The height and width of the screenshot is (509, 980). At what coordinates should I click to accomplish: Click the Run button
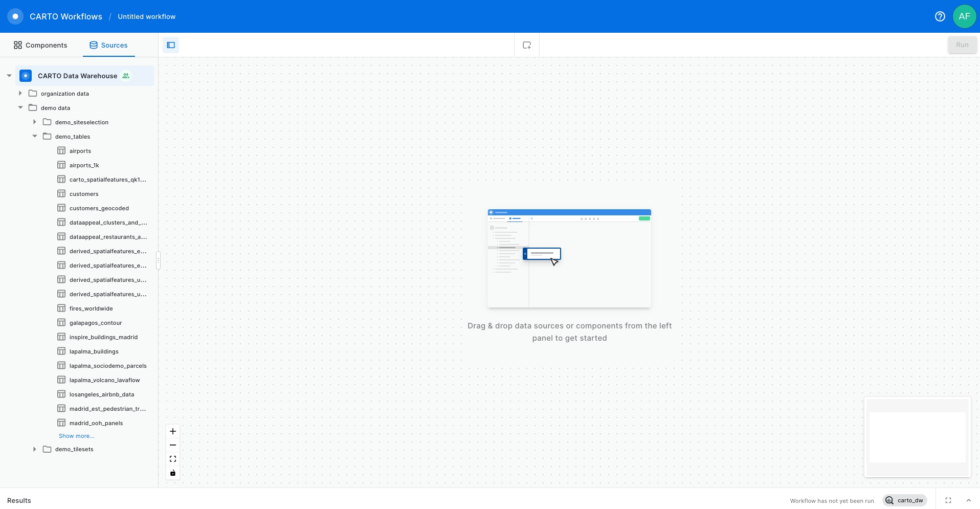point(962,45)
